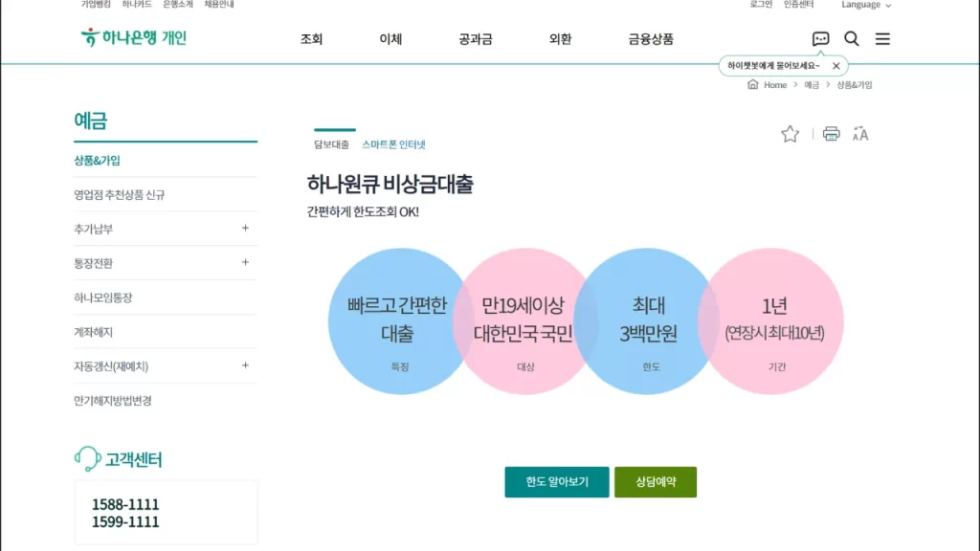Click the 인증센터 link at top
This screenshot has height=551, width=980.
799,5
